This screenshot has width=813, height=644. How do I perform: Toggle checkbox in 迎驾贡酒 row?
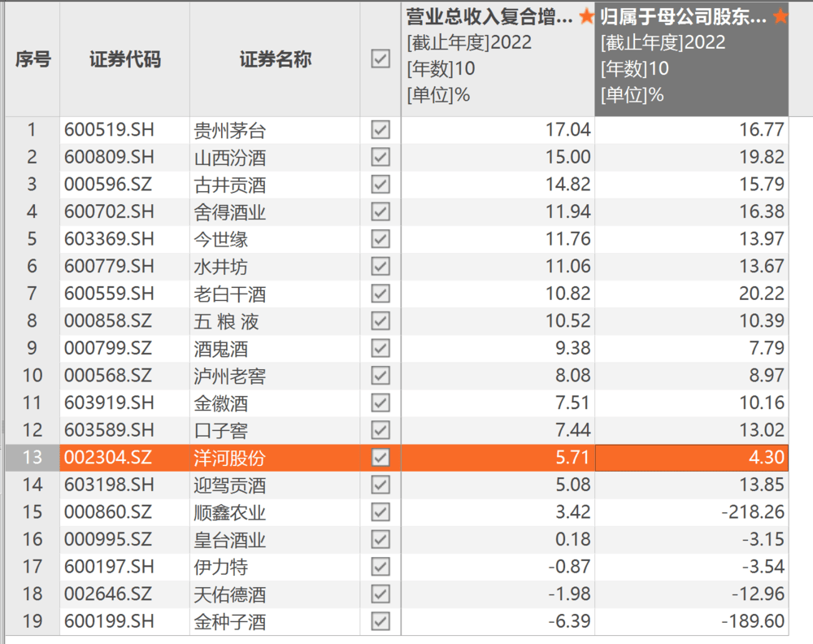pos(380,485)
